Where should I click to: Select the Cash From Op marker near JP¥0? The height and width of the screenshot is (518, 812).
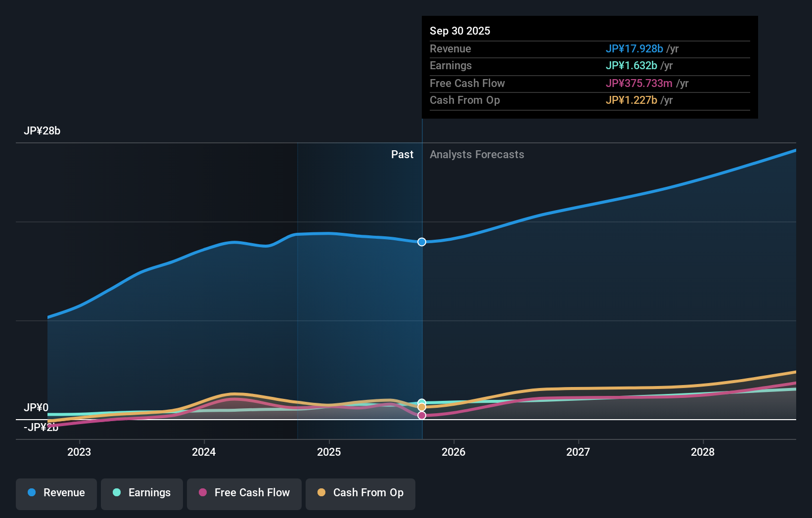pyautogui.click(x=422, y=407)
